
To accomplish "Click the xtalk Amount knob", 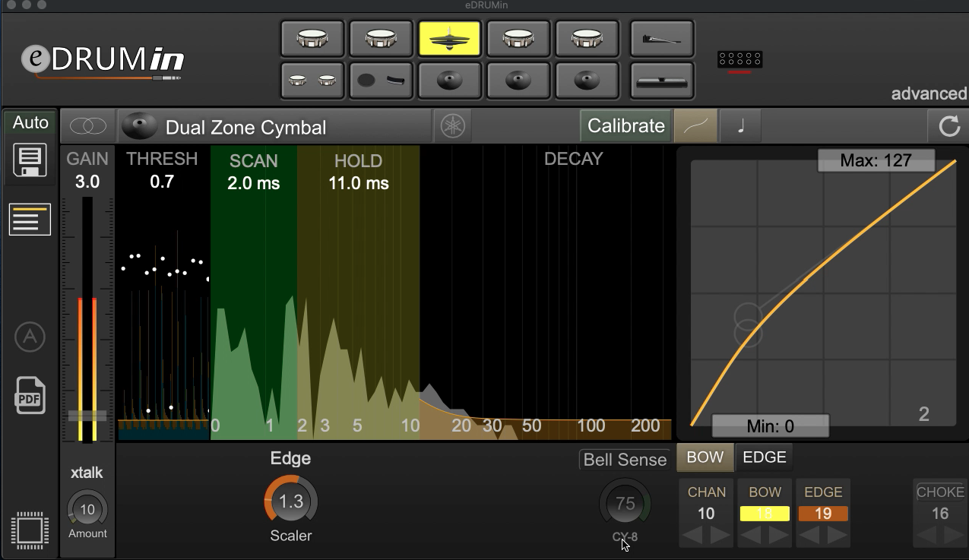I will 87,509.
